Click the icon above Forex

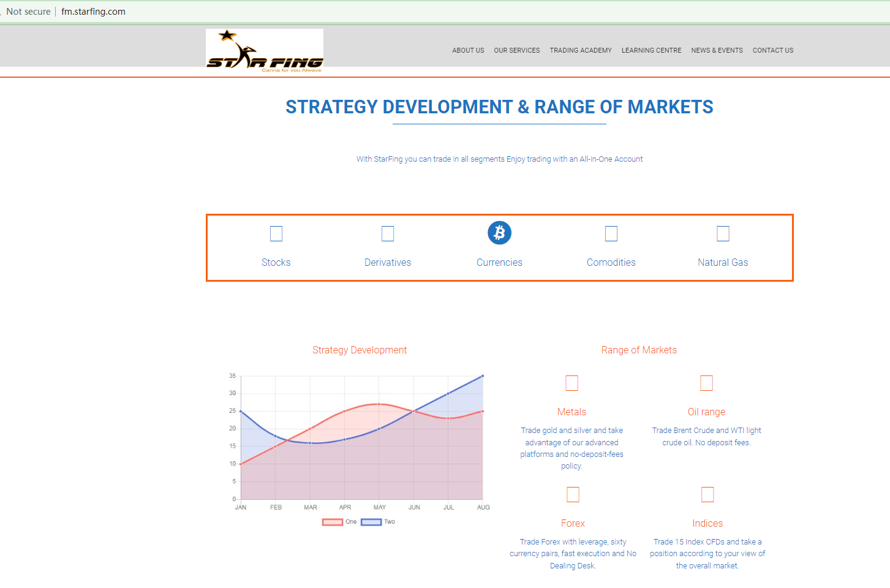(573, 494)
